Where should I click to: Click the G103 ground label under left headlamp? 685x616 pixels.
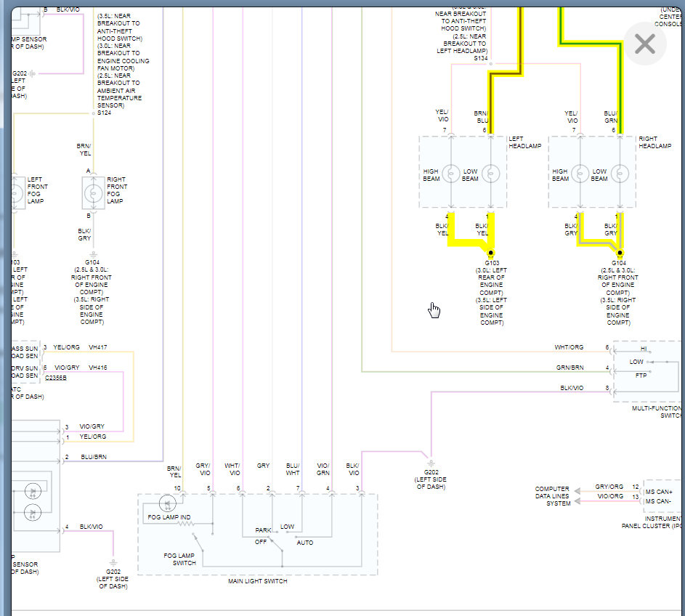(492, 263)
